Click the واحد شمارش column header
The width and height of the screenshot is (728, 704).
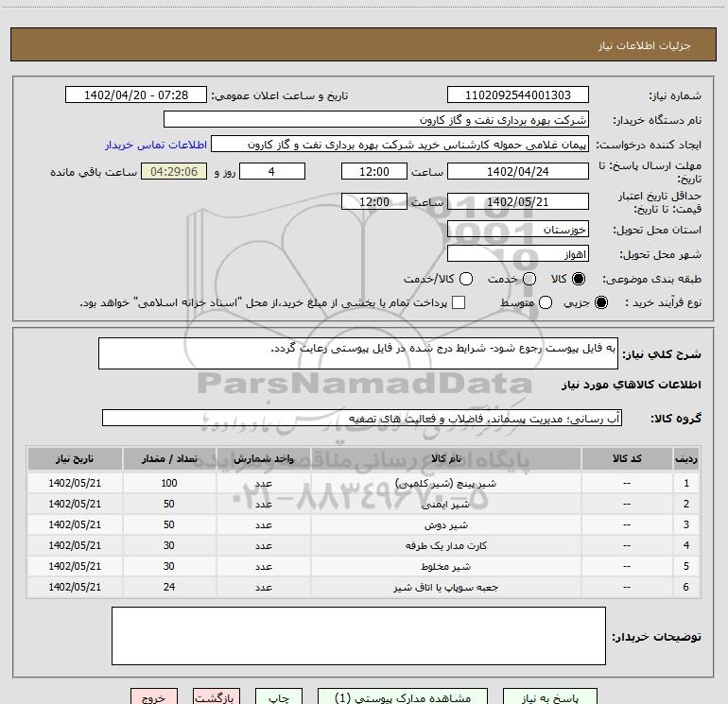point(263,458)
